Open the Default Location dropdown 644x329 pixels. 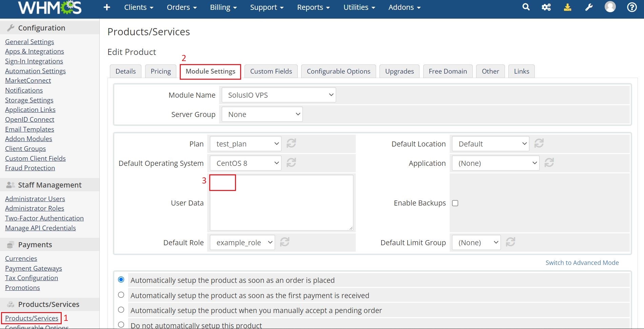click(490, 144)
